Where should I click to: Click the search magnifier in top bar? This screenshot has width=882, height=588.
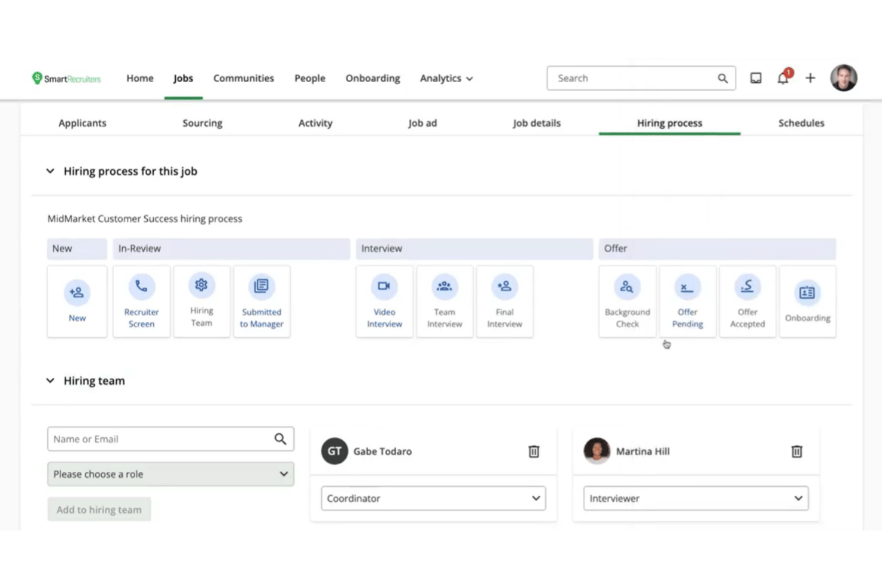click(x=723, y=78)
